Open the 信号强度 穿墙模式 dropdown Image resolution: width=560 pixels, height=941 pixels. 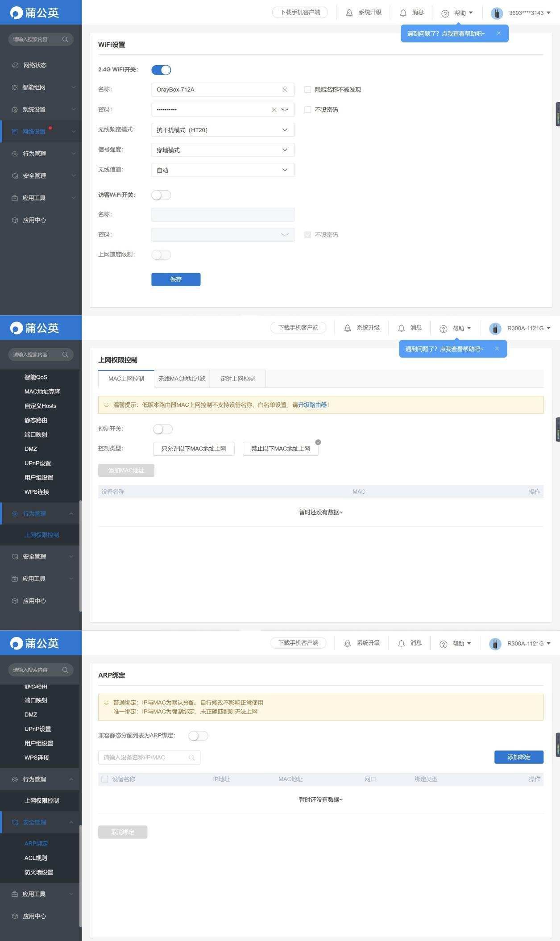223,150
